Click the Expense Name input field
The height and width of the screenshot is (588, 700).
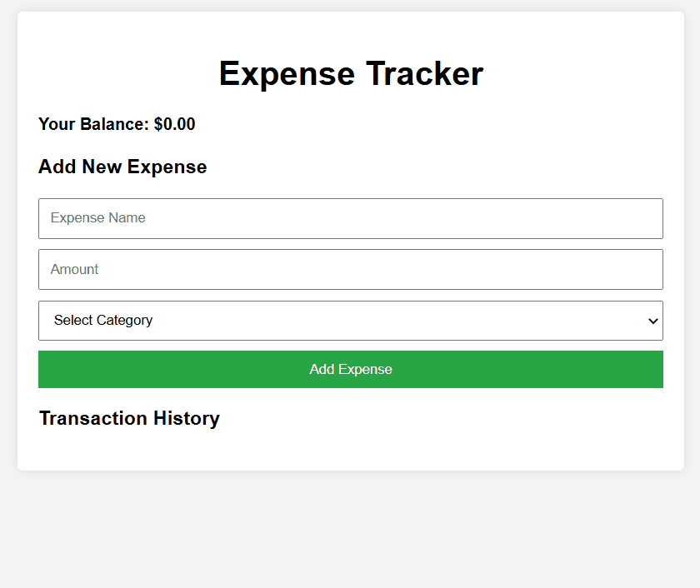[350, 218]
